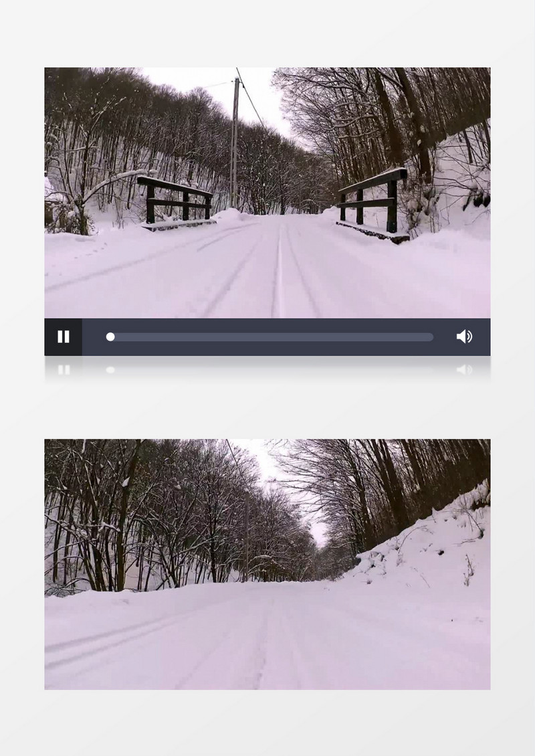The width and height of the screenshot is (535, 756).
Task: Mute the audio with the speaker icon
Action: coord(464,337)
